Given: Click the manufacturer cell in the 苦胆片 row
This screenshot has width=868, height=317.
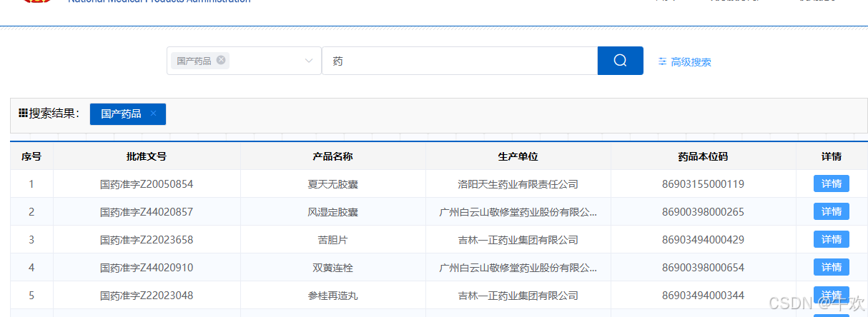Looking at the screenshot, I should (x=518, y=240).
